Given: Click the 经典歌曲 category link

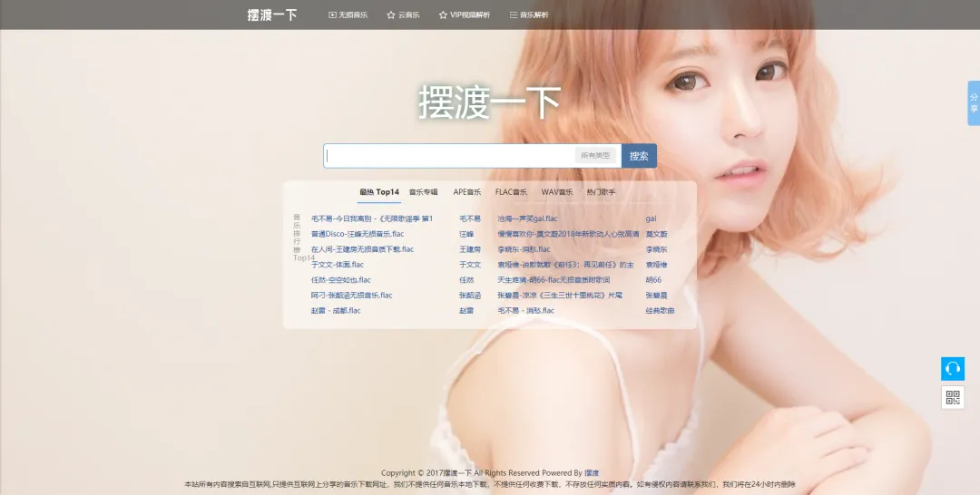Looking at the screenshot, I should click(x=660, y=310).
